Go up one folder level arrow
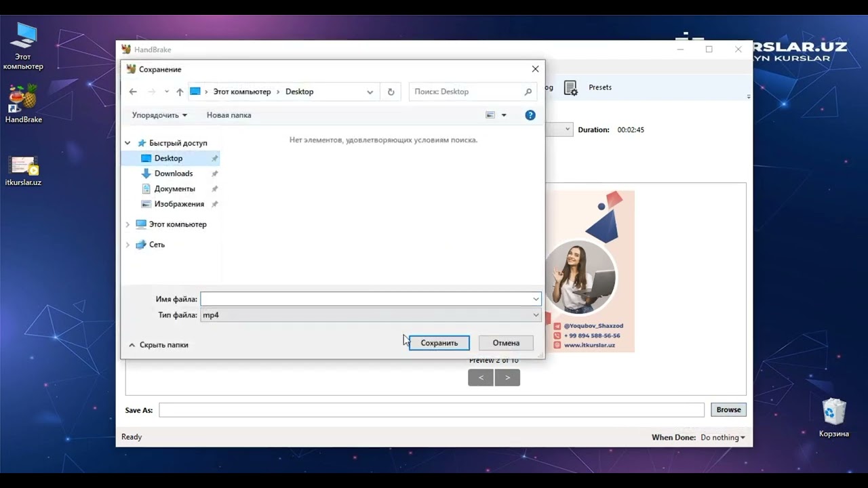This screenshot has height=488, width=868. coord(180,91)
